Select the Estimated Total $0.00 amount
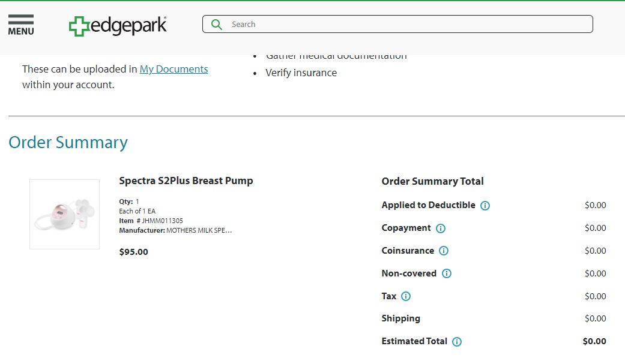The height and width of the screenshot is (364, 625). pyautogui.click(x=594, y=341)
